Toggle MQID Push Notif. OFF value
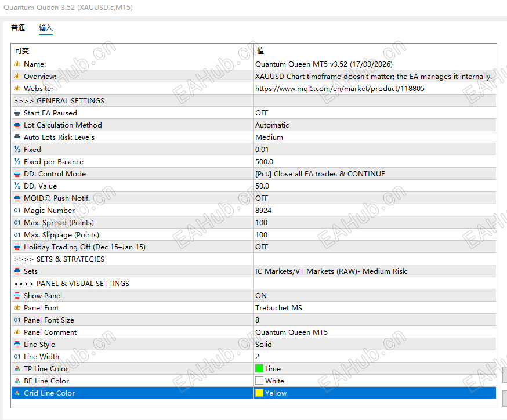 click(x=375, y=198)
